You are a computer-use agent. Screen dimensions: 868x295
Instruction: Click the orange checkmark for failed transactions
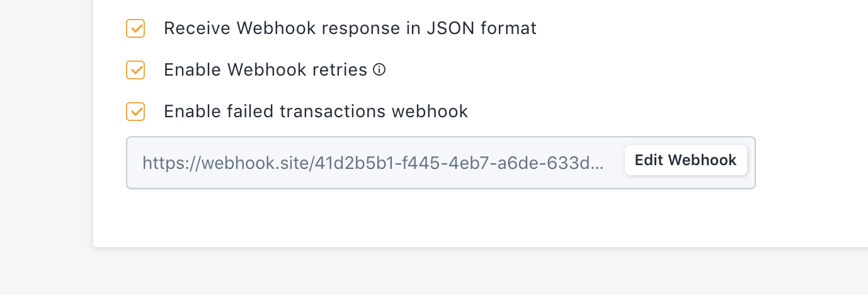tap(135, 112)
